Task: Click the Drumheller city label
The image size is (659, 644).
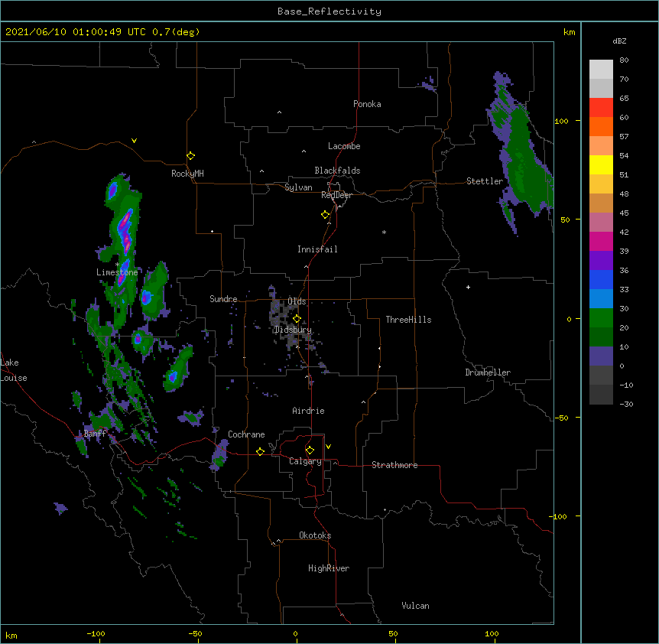Action: click(488, 372)
